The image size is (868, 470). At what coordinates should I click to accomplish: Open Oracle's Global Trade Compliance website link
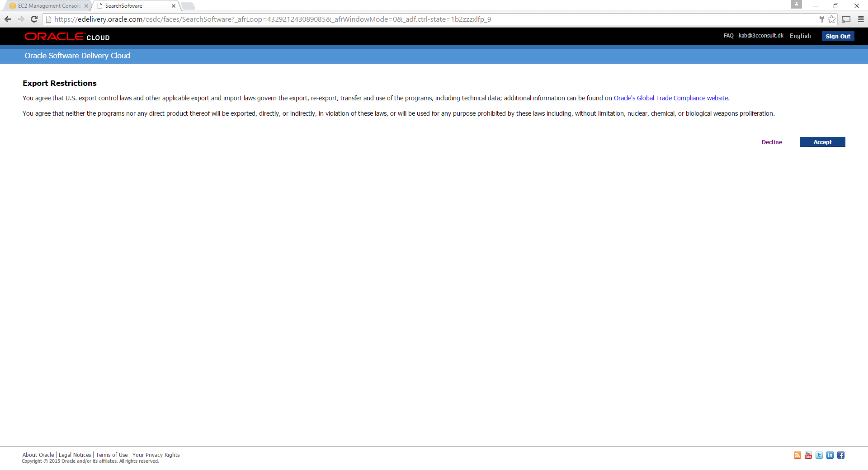[670, 98]
